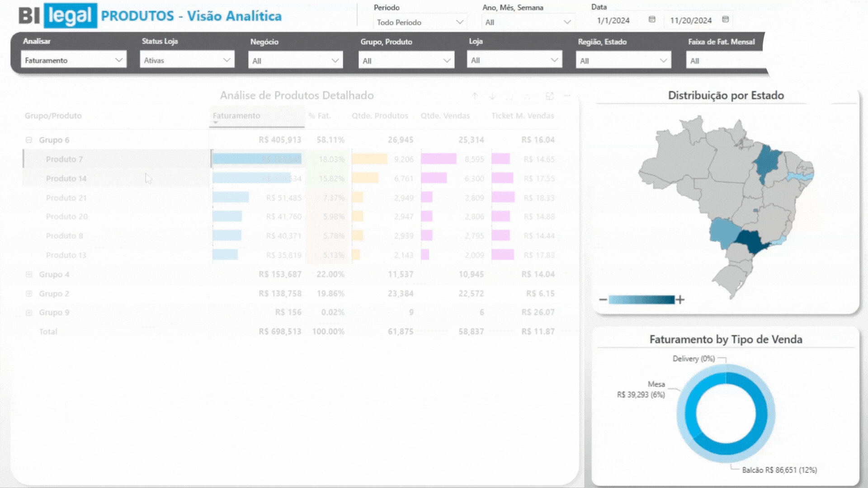Open start date calendar picker icon
This screenshot has height=488, width=868.
[652, 19]
